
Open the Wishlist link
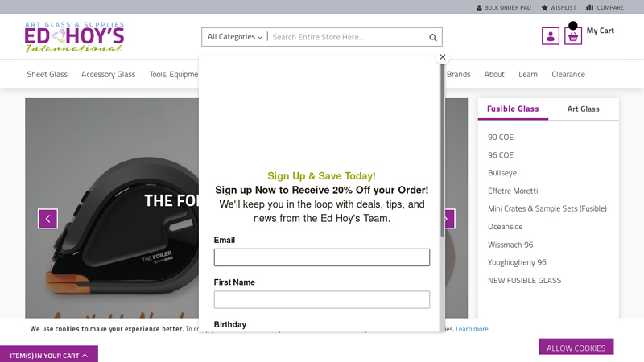(558, 7)
